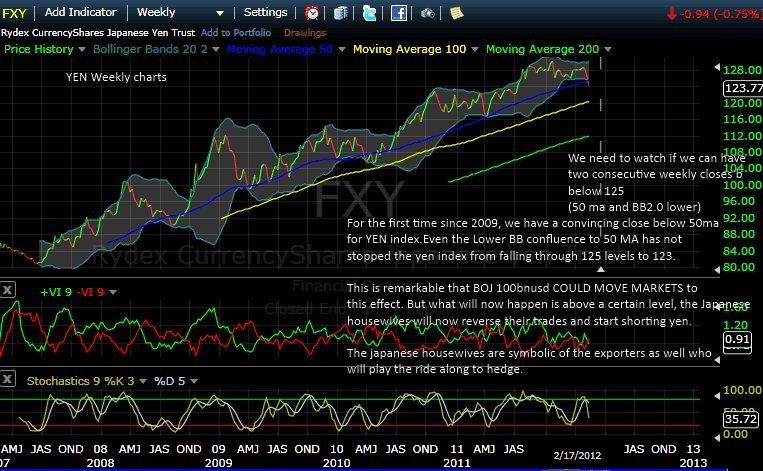Click the 2011 year label on time axis
This screenshot has width=763, height=471.
point(456,463)
